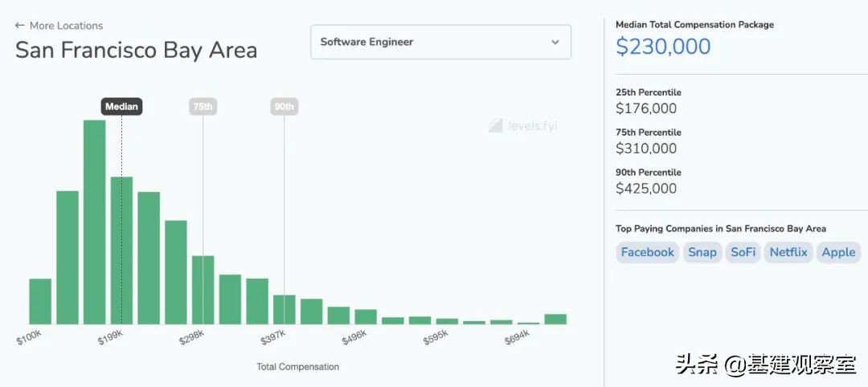Open the More Locations link

pyautogui.click(x=66, y=26)
